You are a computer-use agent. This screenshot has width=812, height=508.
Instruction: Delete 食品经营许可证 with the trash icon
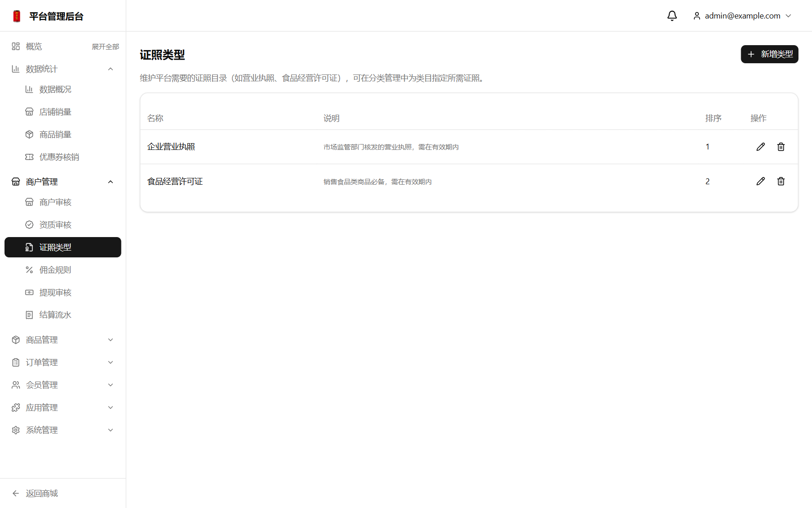point(781,182)
